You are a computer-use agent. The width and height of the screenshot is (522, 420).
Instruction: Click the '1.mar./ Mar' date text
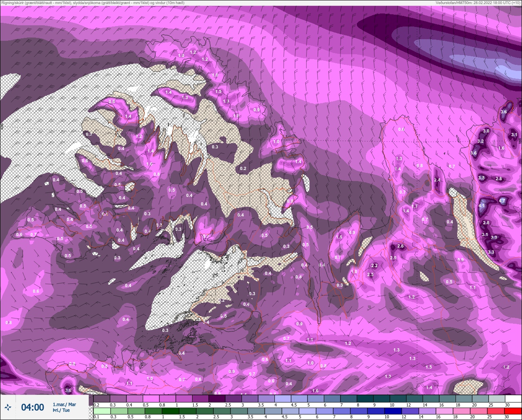coord(64,405)
